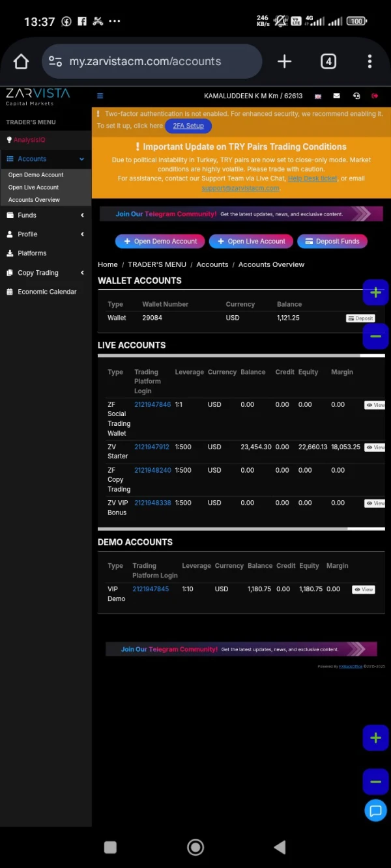Tap the Android recent apps square button
This screenshot has height=868, width=391.
[111, 847]
